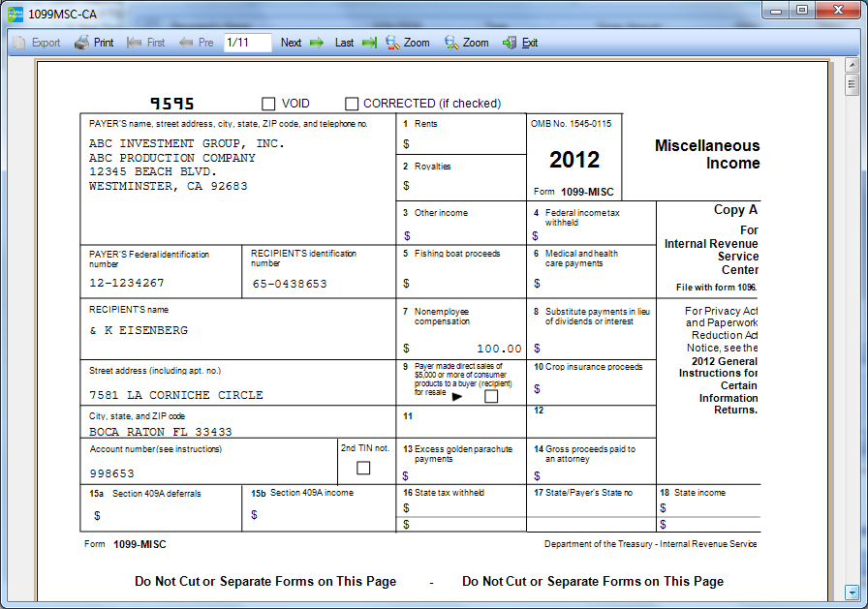Click the vertical scrollbar up arrow
Image resolution: width=868 pixels, height=609 pixels.
point(852,66)
